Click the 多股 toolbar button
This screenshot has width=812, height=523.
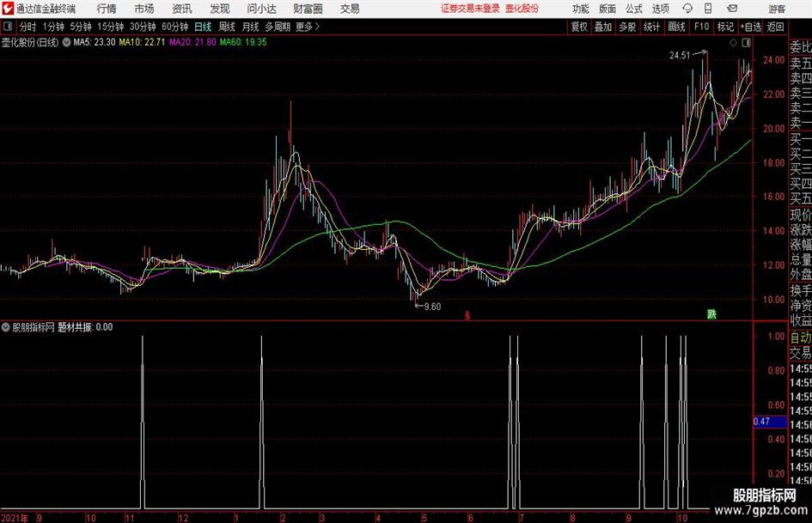pyautogui.click(x=627, y=27)
